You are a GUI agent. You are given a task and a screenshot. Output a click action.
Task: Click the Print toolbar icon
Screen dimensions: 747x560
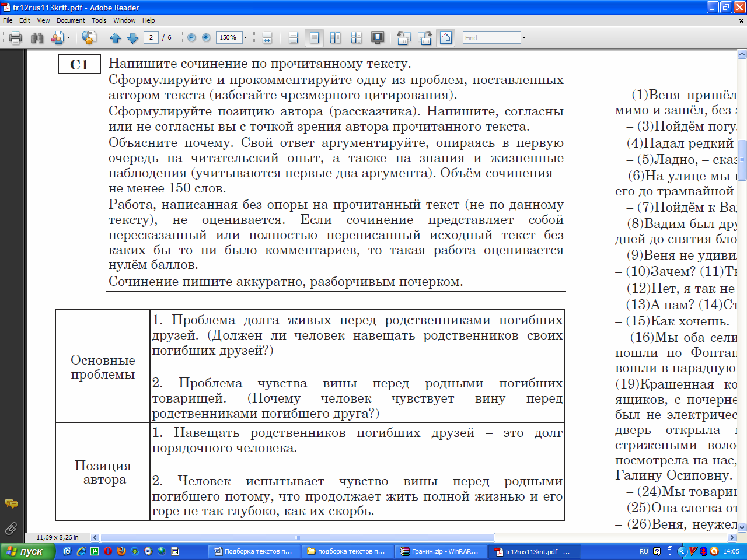(x=16, y=38)
